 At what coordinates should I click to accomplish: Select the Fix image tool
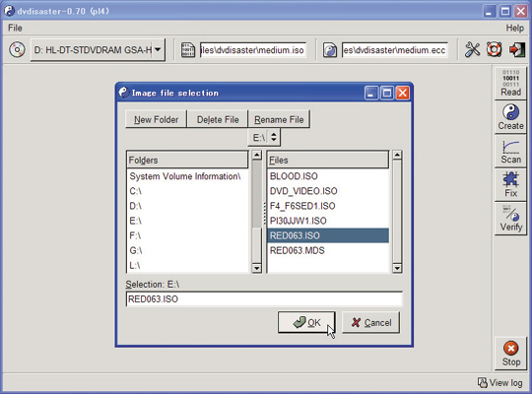click(510, 184)
